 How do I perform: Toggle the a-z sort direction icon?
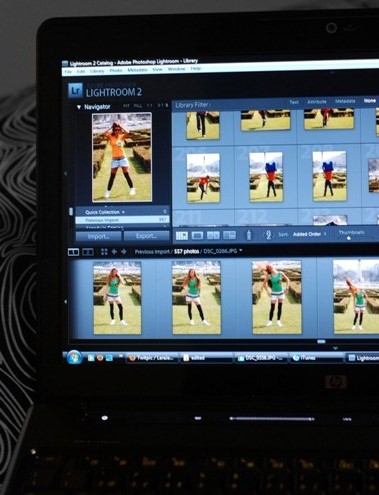coord(268,235)
